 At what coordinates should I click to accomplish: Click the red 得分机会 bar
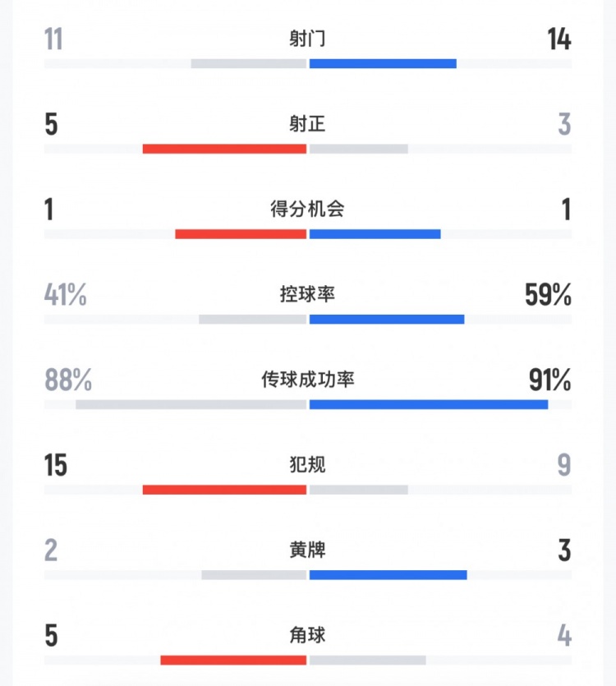[x=241, y=234]
